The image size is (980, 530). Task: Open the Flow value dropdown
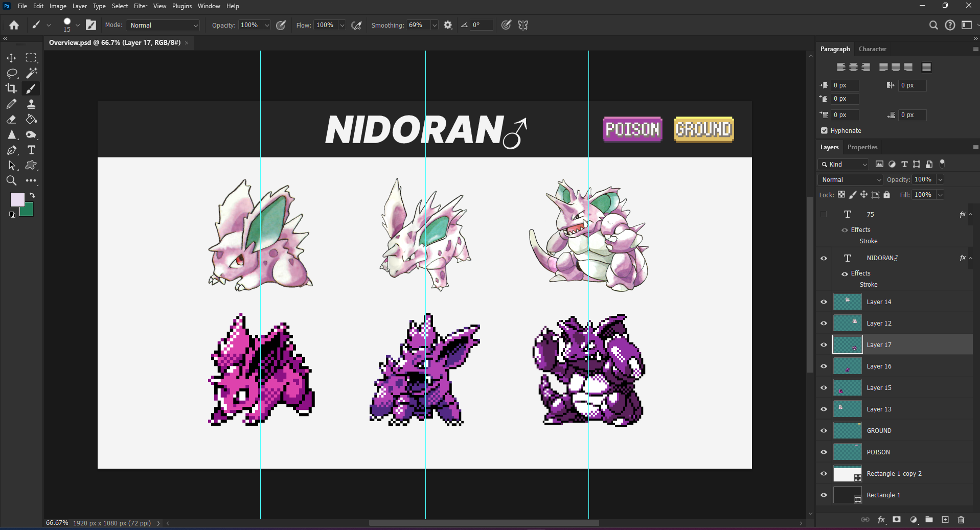pos(342,25)
